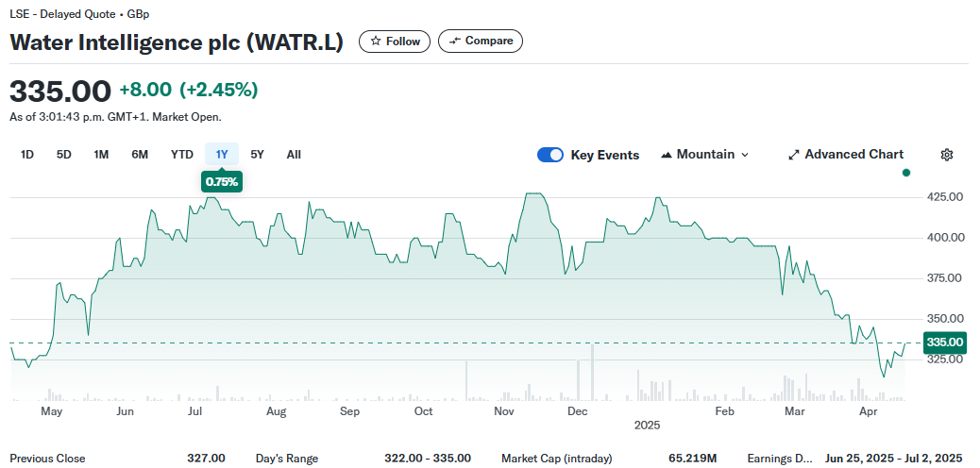Click the Advanced Chart expand arrows icon

(x=794, y=155)
